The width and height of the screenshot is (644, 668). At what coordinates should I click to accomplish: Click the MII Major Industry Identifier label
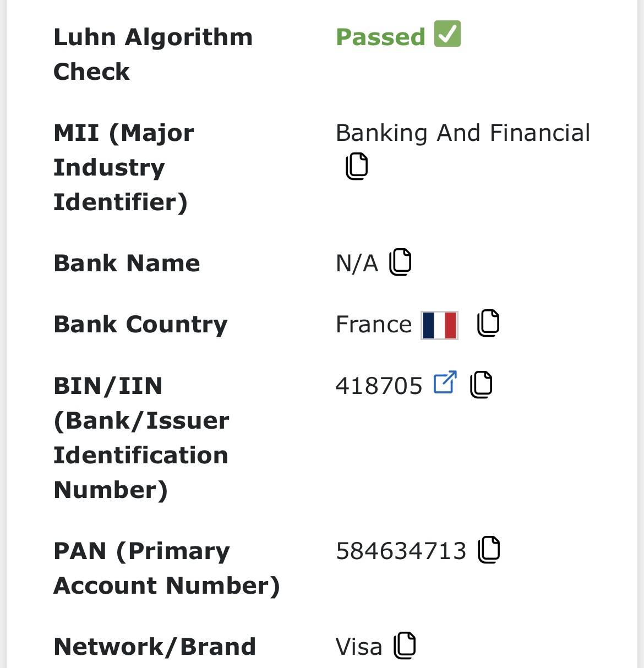coord(124,167)
